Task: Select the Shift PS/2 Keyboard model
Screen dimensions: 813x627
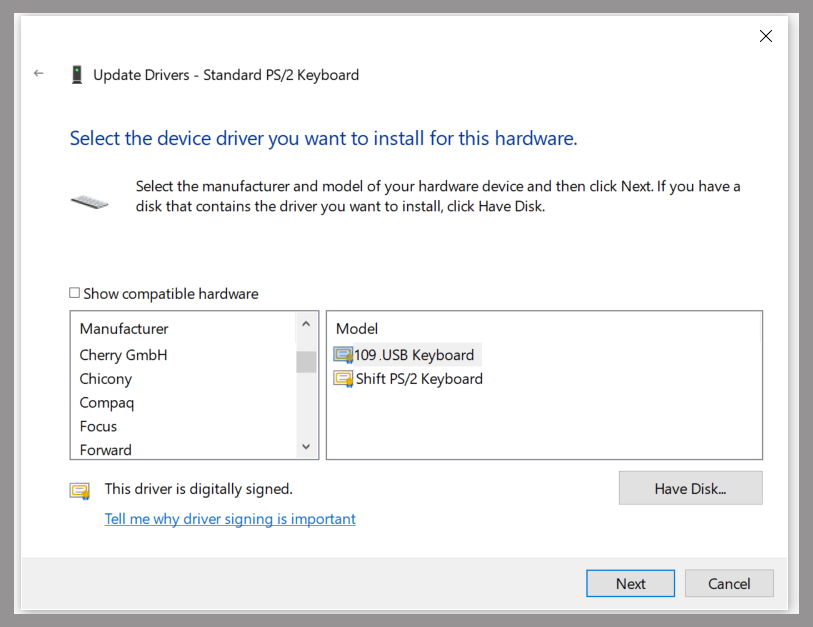Action: point(417,378)
